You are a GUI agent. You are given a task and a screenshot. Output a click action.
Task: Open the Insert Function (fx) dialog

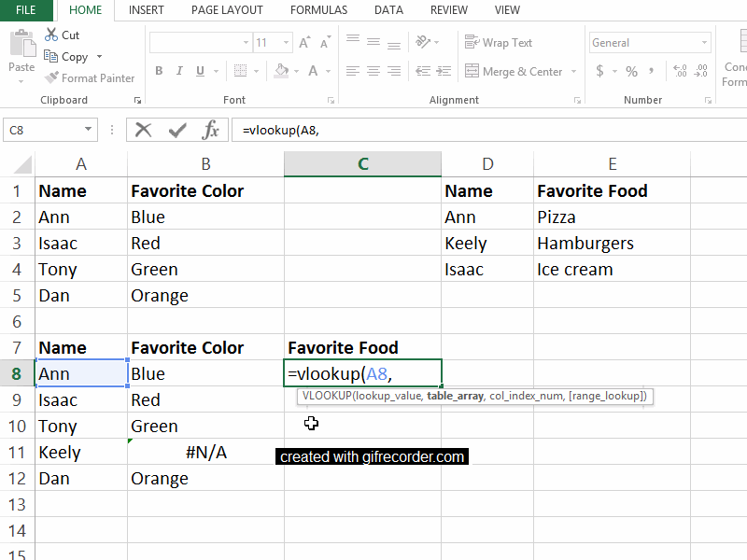212,130
